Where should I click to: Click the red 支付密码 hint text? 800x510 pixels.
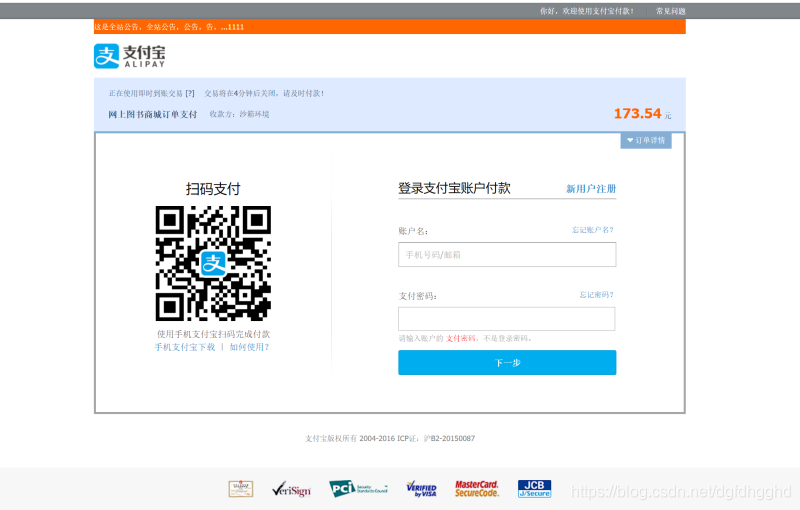click(461, 339)
